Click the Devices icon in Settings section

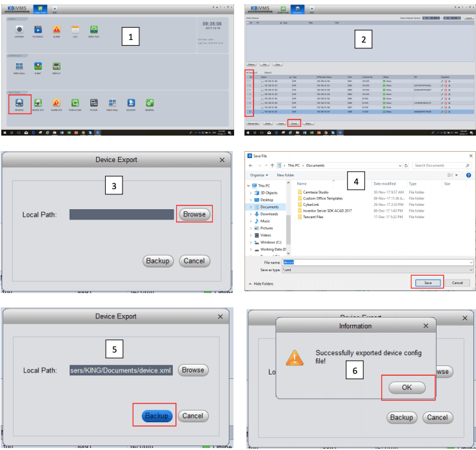19,103
